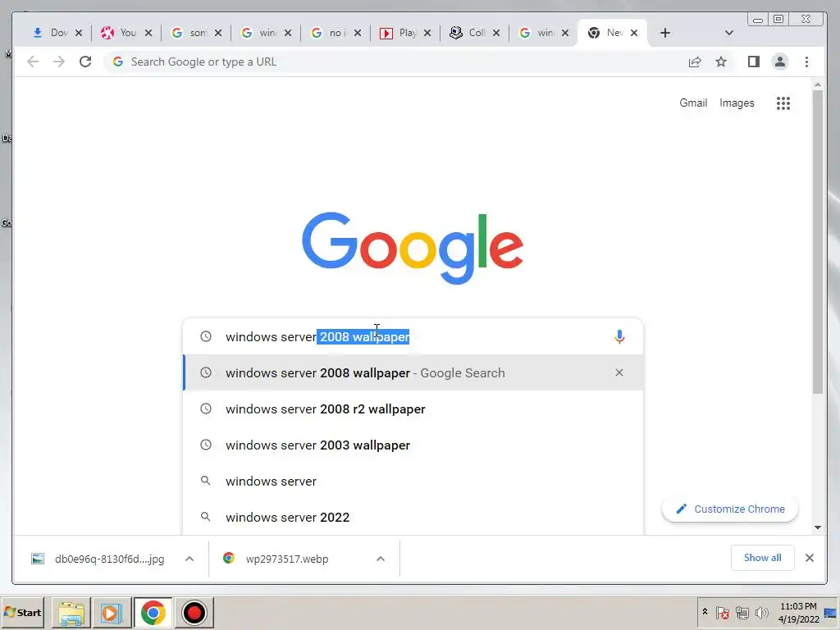Screen dimensions: 840x630
Task: Close the 'Coll' tab
Action: pos(496,33)
